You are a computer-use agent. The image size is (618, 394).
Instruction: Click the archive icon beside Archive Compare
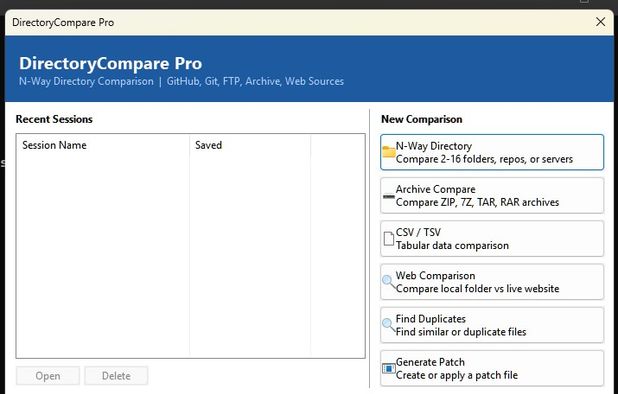[x=389, y=196]
